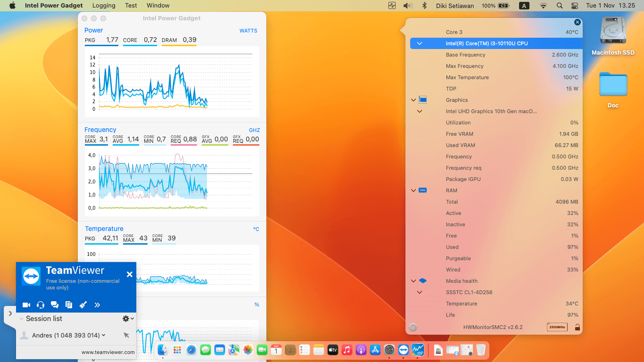
Task: Open Spotlight search in the menu bar
Action: tap(560, 6)
